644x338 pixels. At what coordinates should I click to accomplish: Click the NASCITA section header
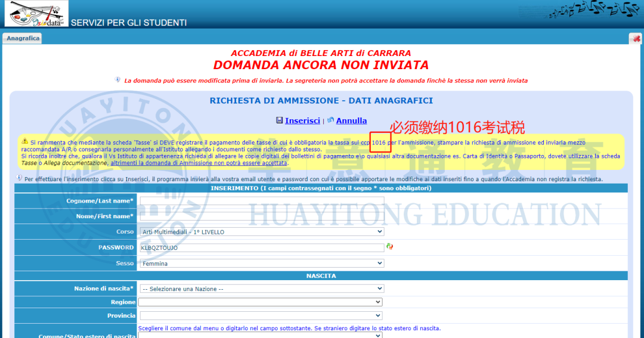click(321, 275)
